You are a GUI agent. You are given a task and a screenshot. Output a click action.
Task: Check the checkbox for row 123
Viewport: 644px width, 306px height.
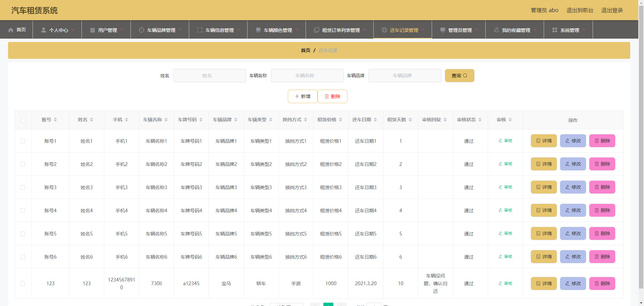click(x=23, y=283)
